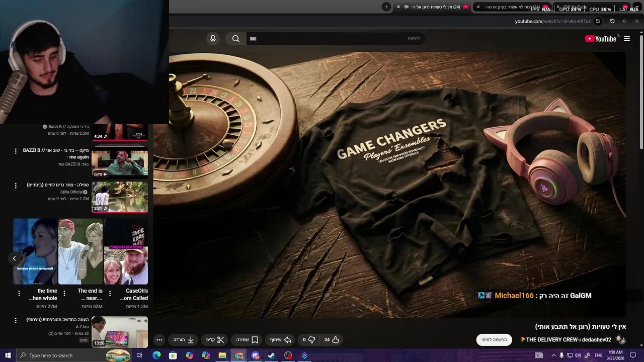Image resolution: width=644 pixels, height=362 pixels.
Task: Click the Save (שמירה) button
Action: pos(247,340)
